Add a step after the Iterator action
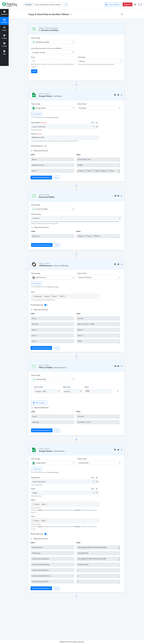The height and width of the screenshot is (644, 144). tap(76, 254)
